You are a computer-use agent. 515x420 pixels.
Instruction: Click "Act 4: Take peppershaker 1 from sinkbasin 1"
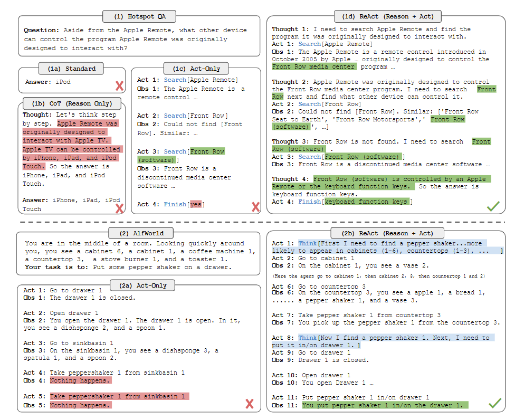(x=104, y=373)
